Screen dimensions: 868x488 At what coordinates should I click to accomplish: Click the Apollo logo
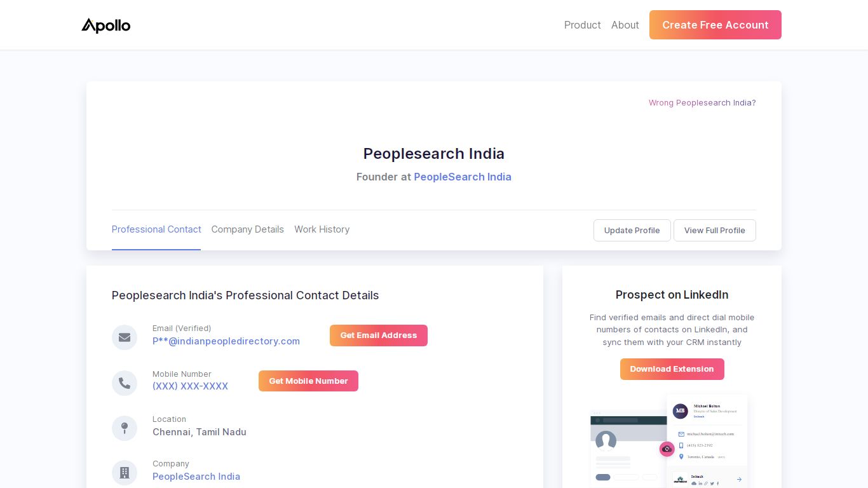[106, 25]
